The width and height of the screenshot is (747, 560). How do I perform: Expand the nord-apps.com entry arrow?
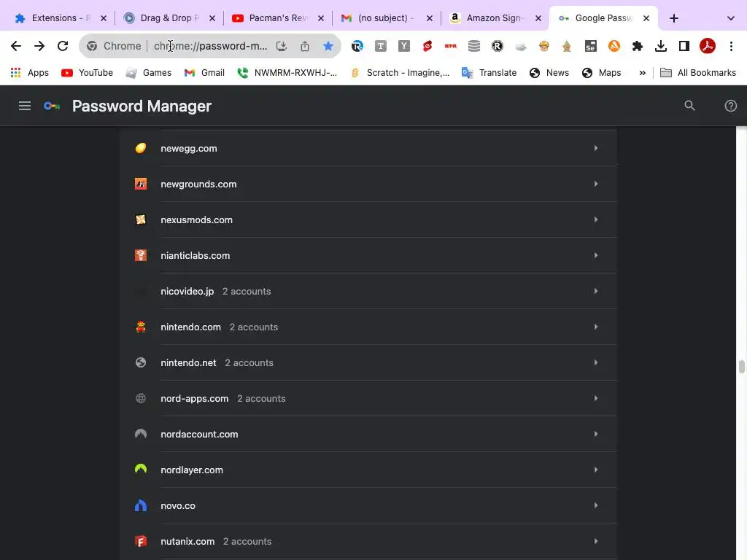(595, 398)
